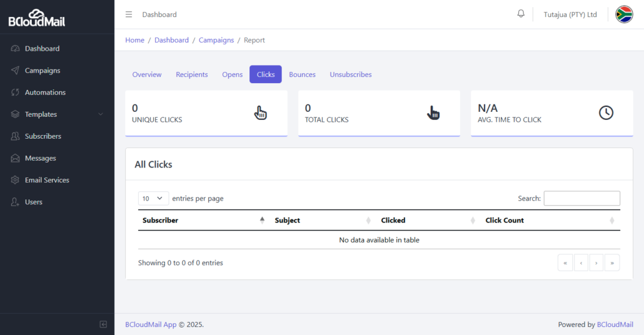This screenshot has width=644, height=335.
Task: Click the Total Clicks hand icon
Action: point(433,113)
